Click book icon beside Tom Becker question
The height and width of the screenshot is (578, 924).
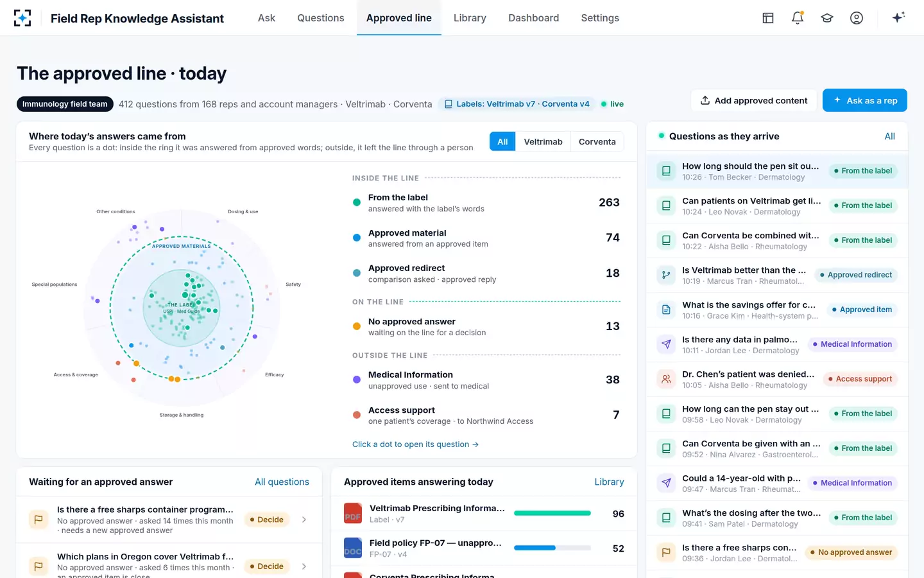point(666,171)
